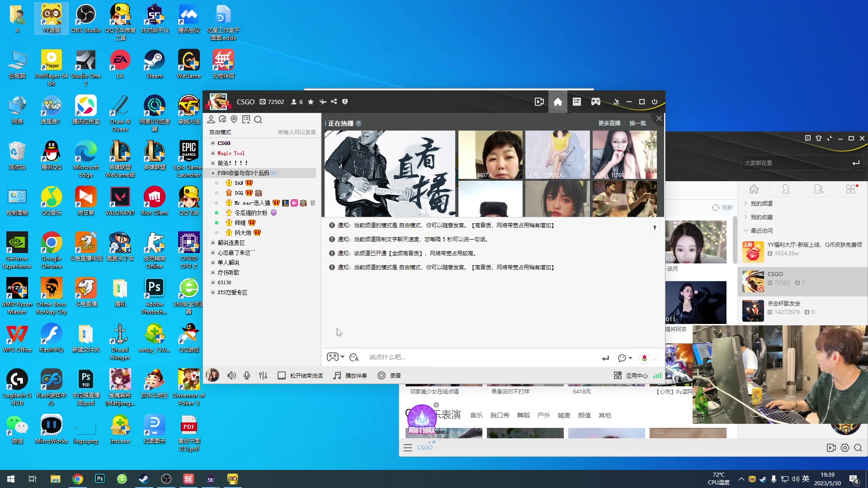Favorite the CSGO channel with star icon

tap(311, 102)
